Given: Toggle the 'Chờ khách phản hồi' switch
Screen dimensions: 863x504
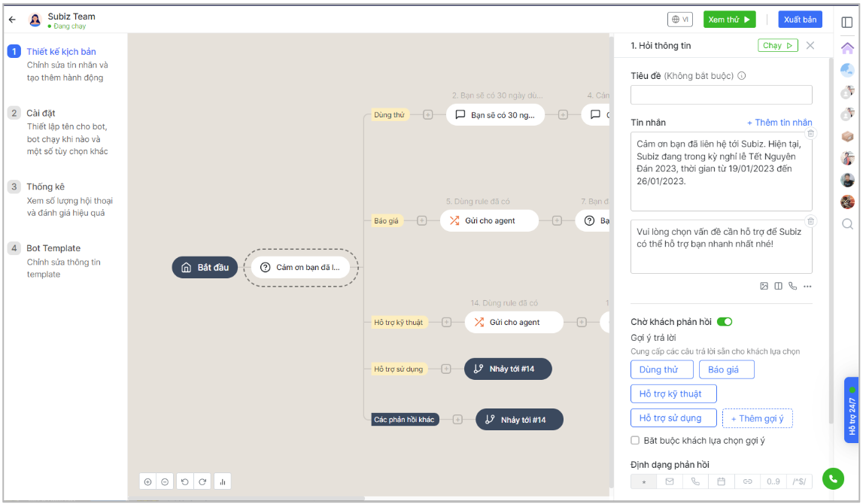Looking at the screenshot, I should (x=725, y=322).
